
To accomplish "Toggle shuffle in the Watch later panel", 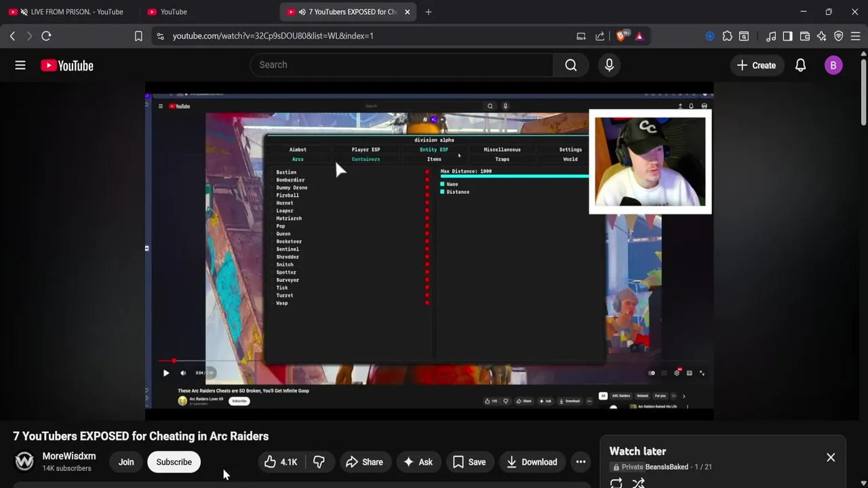I will 638,483.
